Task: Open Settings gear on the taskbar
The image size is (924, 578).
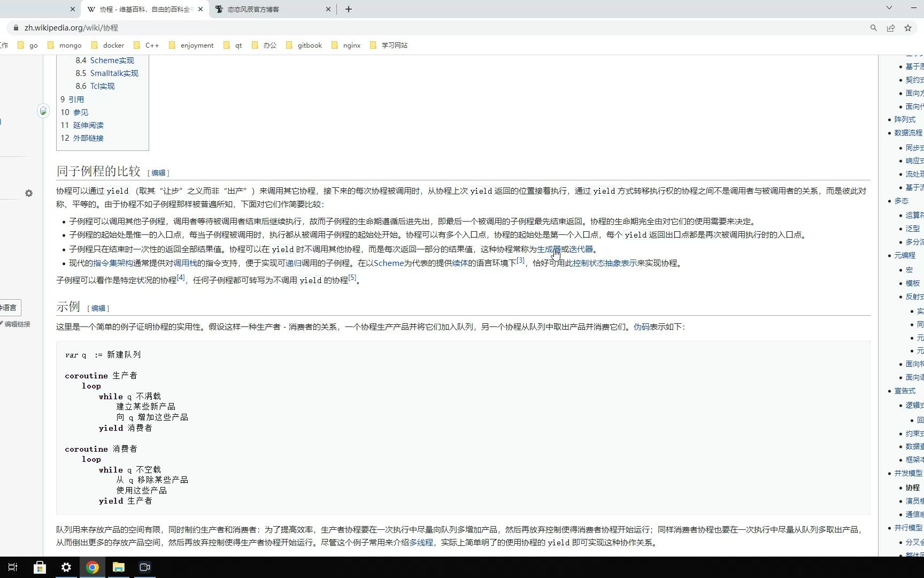Action: pos(66,567)
